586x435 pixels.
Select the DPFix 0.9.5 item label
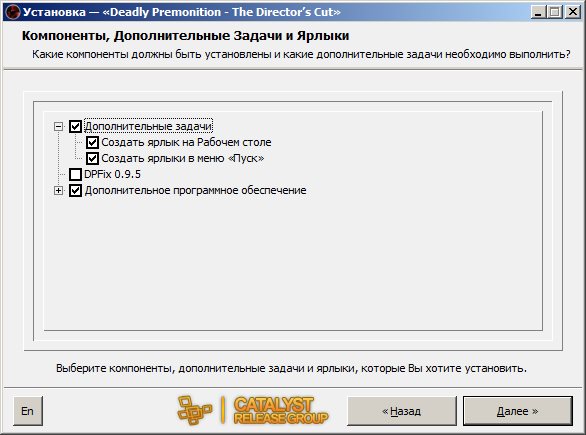(x=112, y=174)
